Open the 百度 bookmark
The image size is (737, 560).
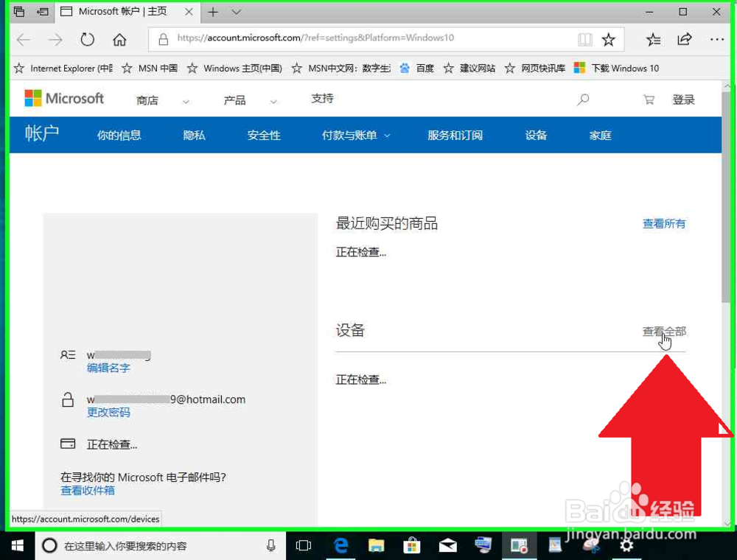pyautogui.click(x=417, y=69)
